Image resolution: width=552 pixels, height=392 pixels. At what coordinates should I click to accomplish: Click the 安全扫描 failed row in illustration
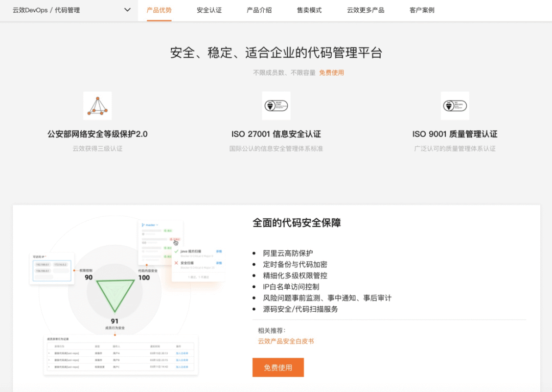click(198, 265)
